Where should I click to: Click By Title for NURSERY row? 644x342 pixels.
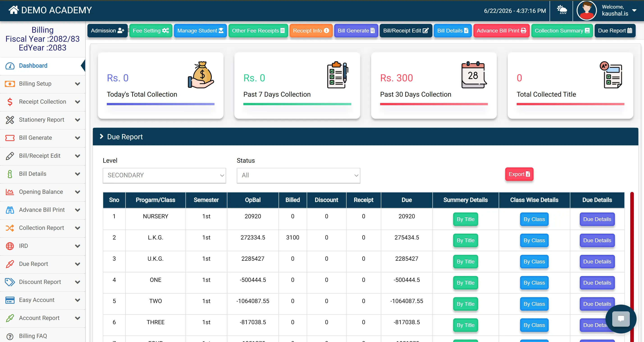click(x=465, y=219)
